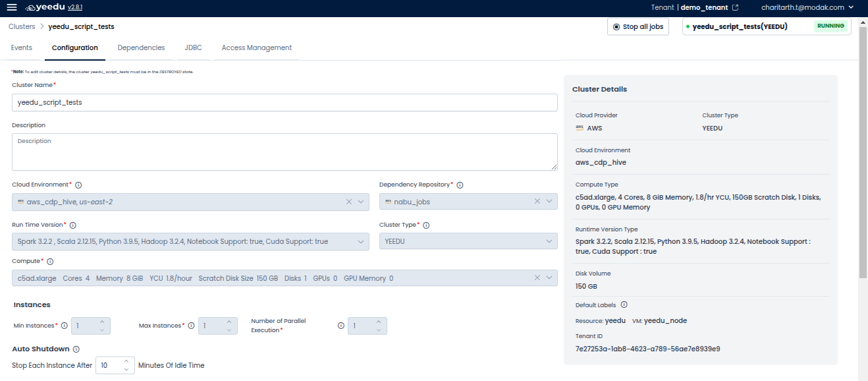Click the Cluster Details heading
868x381 pixels.
pos(599,90)
